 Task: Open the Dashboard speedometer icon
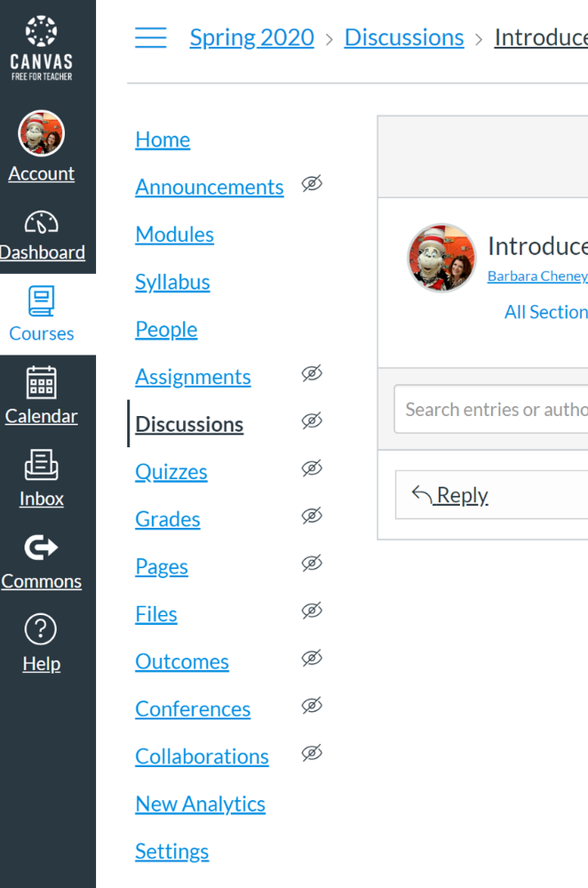(41, 222)
